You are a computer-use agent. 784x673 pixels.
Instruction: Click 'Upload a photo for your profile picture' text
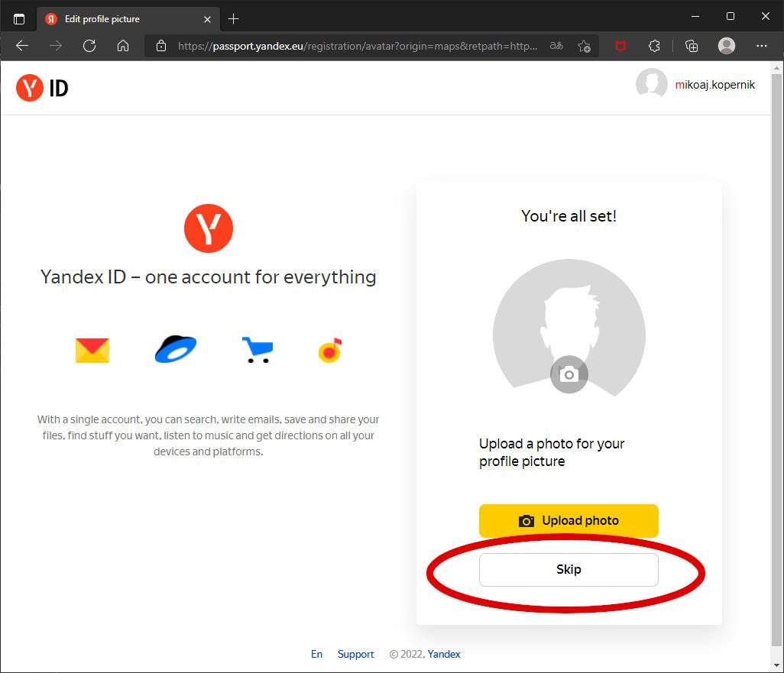[552, 452]
